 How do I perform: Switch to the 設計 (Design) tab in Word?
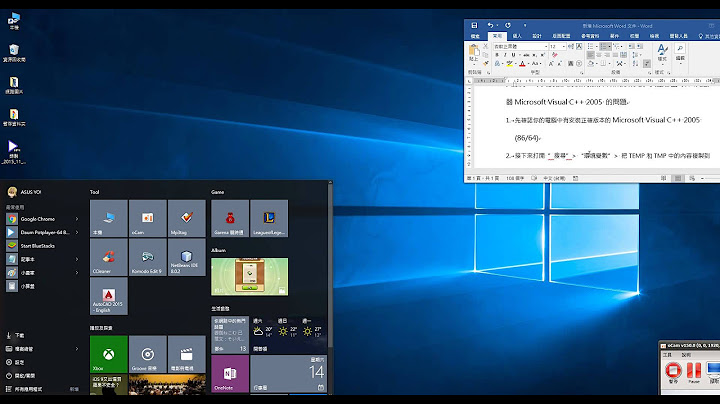click(x=537, y=36)
